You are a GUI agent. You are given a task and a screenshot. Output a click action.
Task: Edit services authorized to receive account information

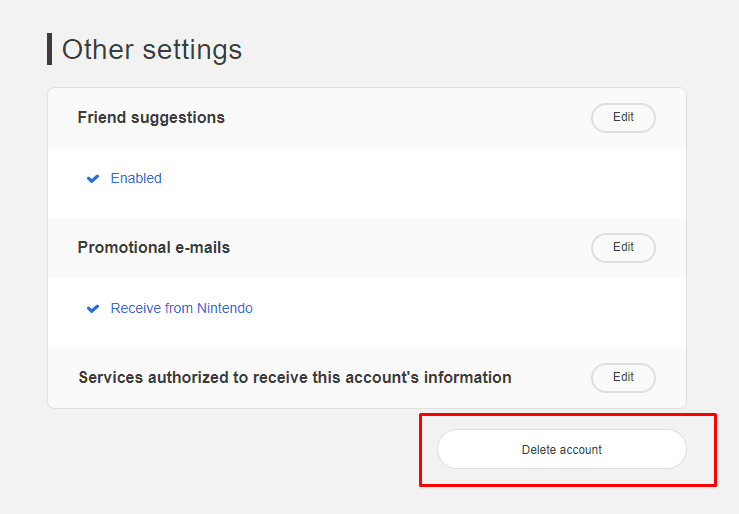click(623, 378)
